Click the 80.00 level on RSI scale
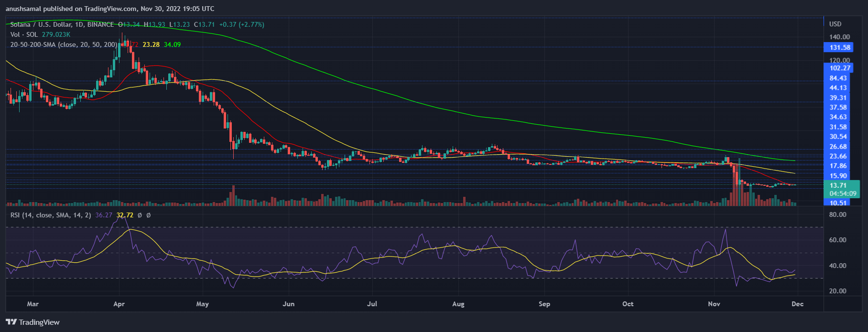This screenshot has height=332, width=868. pyautogui.click(x=837, y=214)
